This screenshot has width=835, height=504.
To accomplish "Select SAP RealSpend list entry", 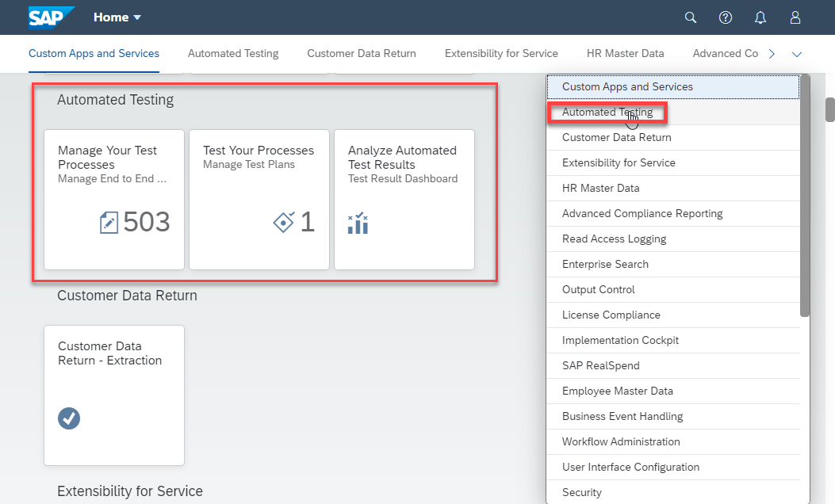I will [673, 365].
